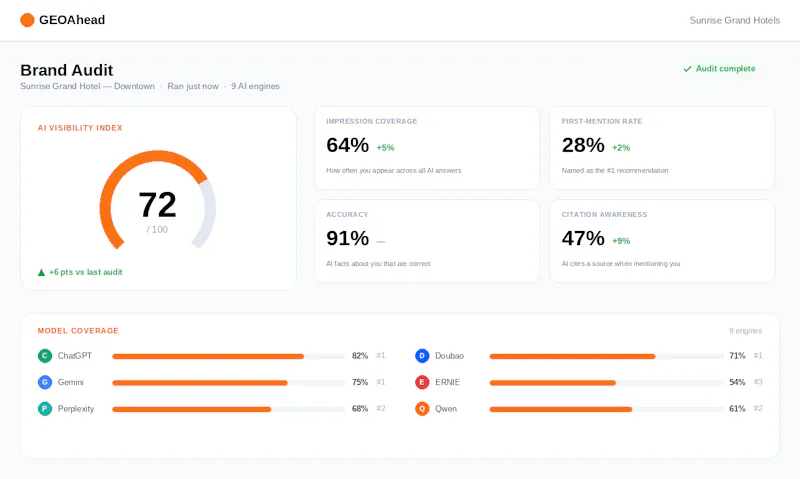Screen dimensions: 800x479
Task: Click the '71%' Doubao coverage value
Action: [x=737, y=356]
